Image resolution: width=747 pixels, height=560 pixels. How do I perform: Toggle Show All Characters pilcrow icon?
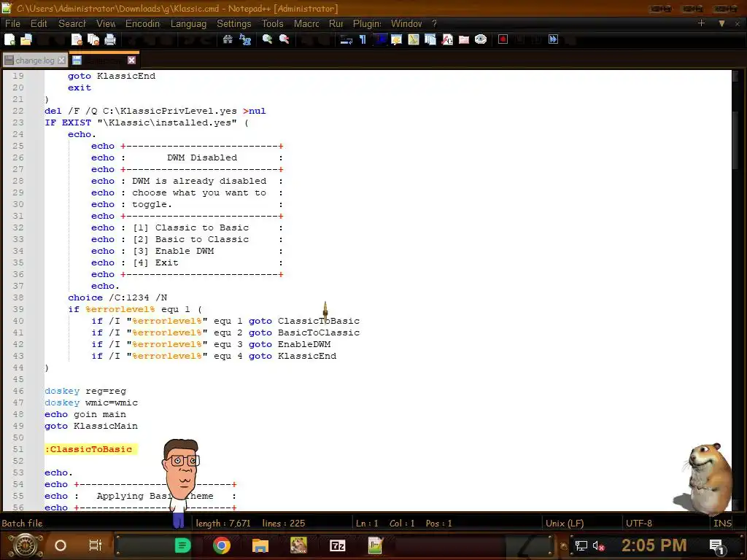pyautogui.click(x=363, y=39)
